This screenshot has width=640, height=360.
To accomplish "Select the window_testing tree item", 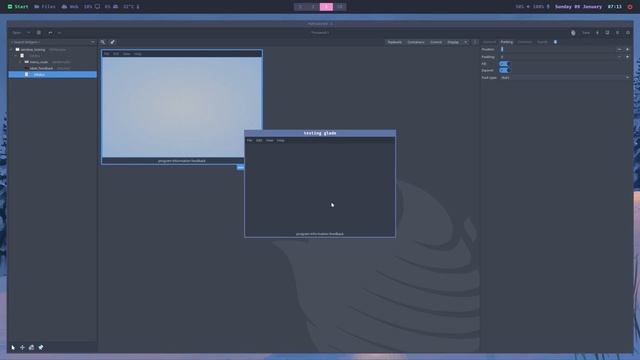I will (x=33, y=49).
